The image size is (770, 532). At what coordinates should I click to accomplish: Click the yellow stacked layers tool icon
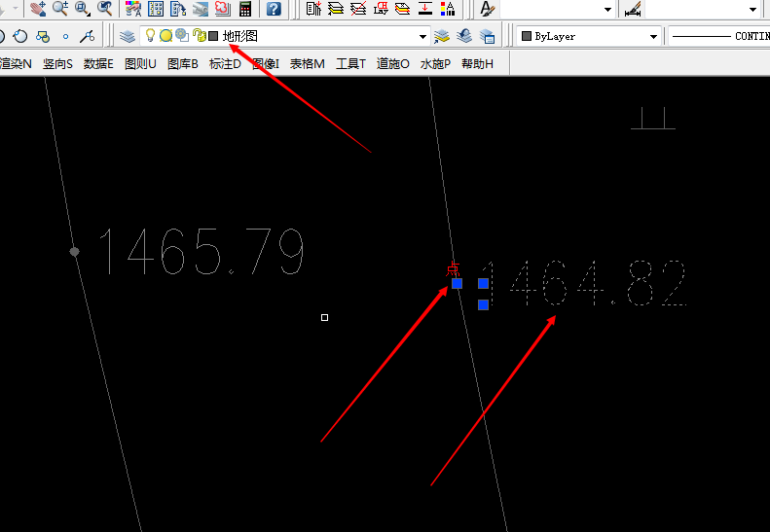[336, 9]
